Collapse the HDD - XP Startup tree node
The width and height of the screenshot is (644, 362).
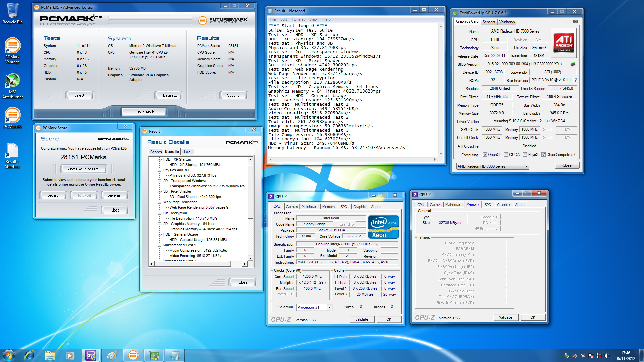tap(160, 160)
